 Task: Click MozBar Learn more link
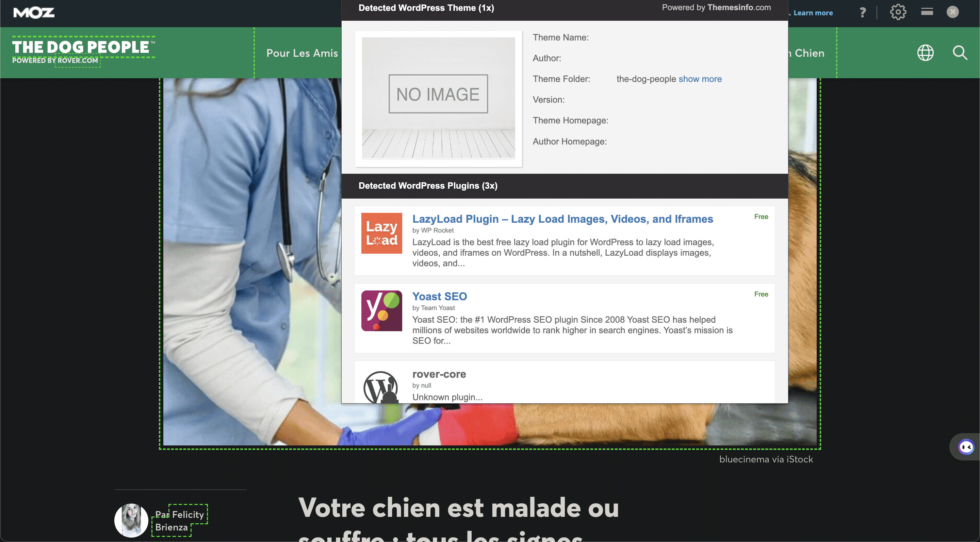813,13
